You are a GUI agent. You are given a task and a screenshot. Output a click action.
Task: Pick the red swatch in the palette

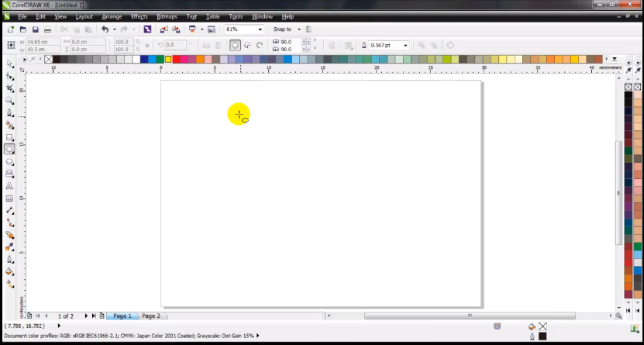[176, 60]
